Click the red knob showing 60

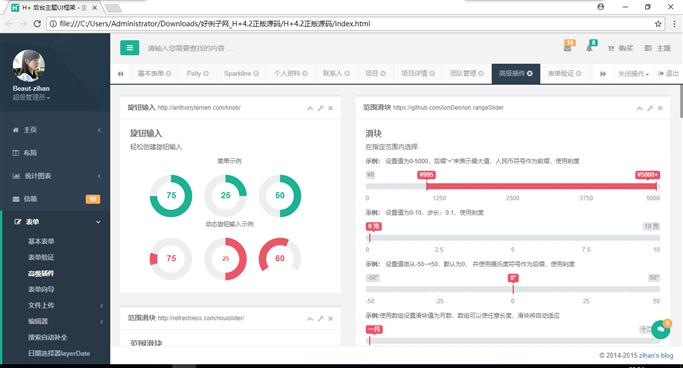pos(280,258)
